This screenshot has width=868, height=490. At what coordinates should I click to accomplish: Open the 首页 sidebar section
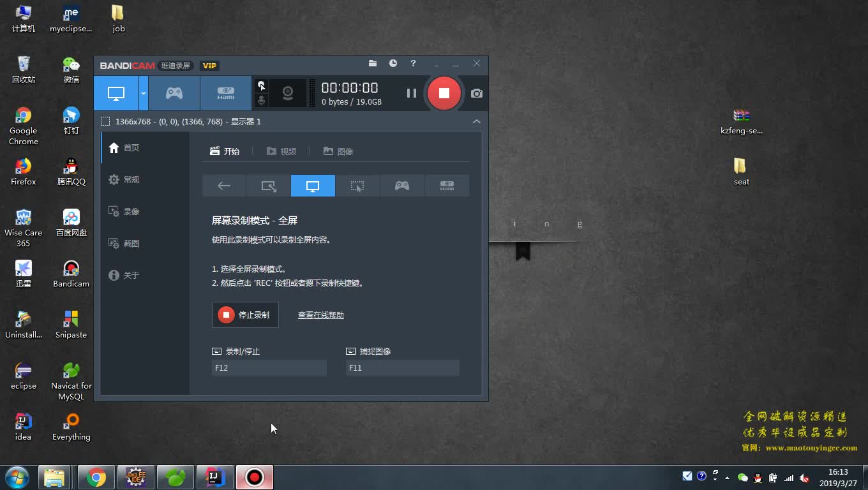pos(145,147)
